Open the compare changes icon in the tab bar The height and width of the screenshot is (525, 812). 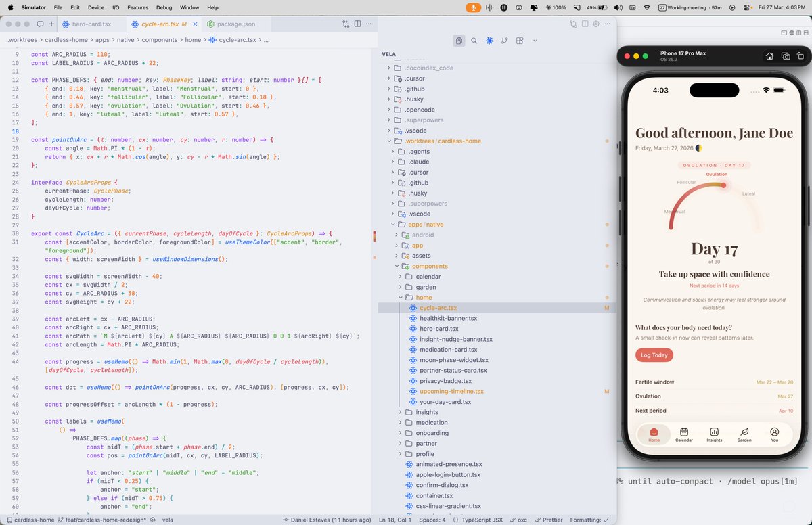(346, 24)
